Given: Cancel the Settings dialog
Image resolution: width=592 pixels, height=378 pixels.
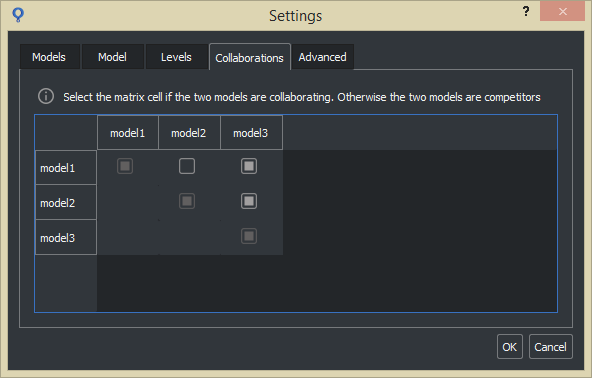Looking at the screenshot, I should point(550,347).
